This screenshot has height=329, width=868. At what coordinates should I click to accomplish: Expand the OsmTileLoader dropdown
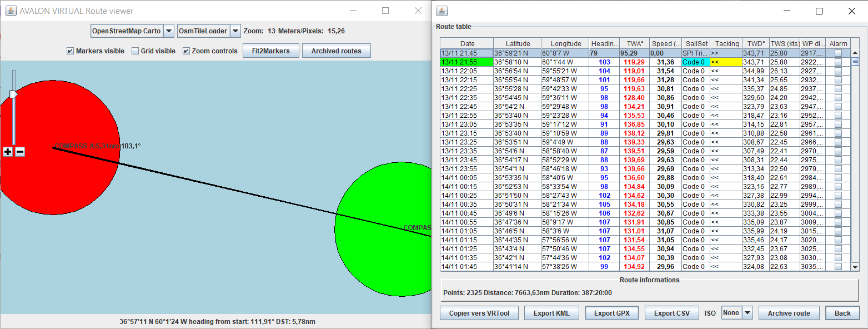[x=235, y=31]
